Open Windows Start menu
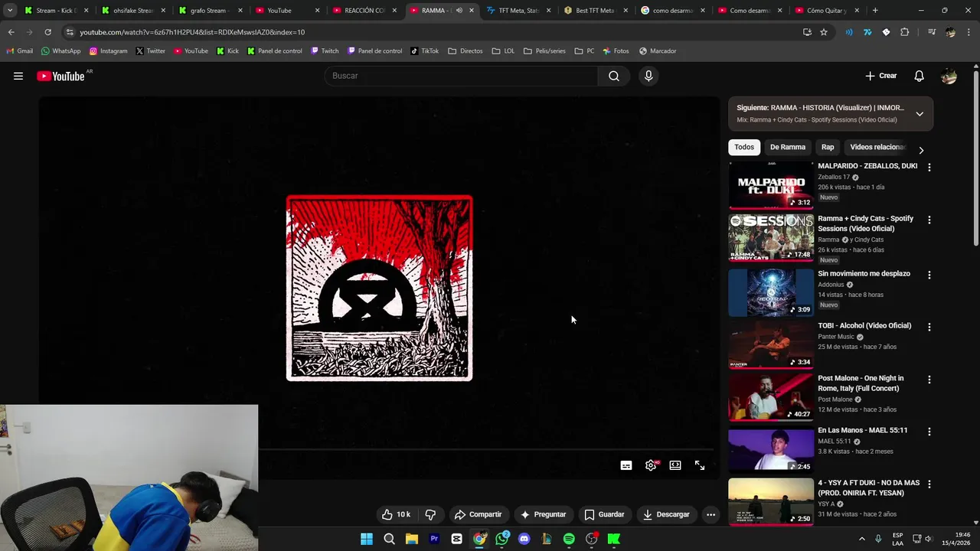 point(367,539)
